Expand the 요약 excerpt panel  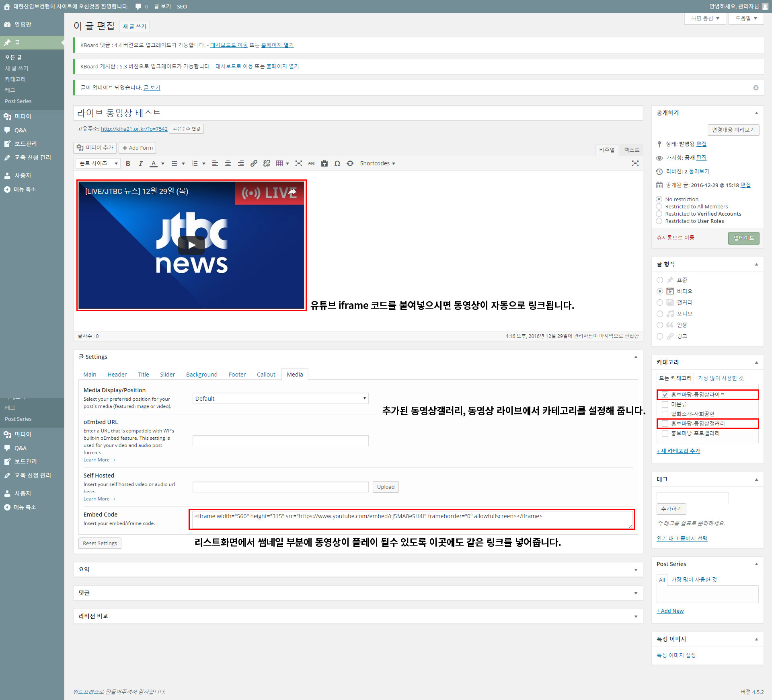click(x=636, y=570)
